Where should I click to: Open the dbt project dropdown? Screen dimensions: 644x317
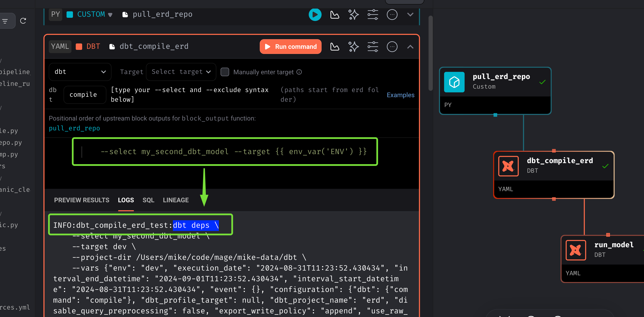click(x=80, y=72)
